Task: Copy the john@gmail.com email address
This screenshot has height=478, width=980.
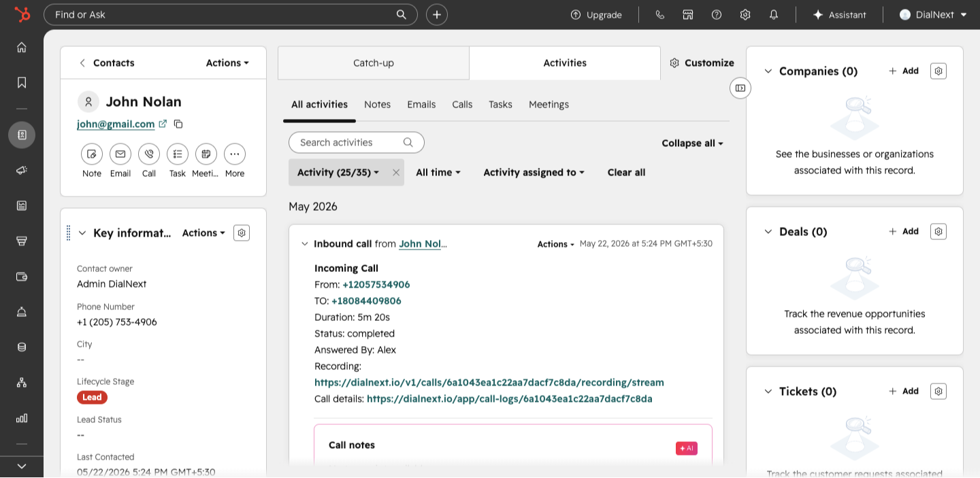Action: (x=178, y=124)
